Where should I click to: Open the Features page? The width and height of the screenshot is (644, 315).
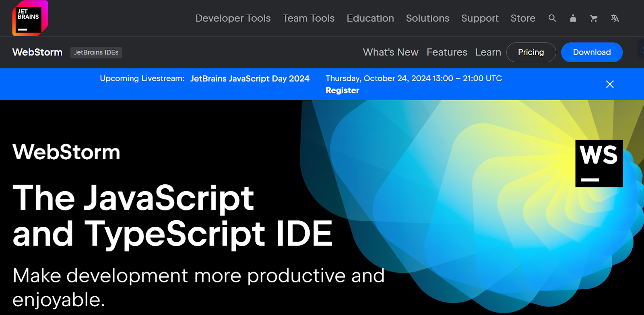tap(447, 52)
